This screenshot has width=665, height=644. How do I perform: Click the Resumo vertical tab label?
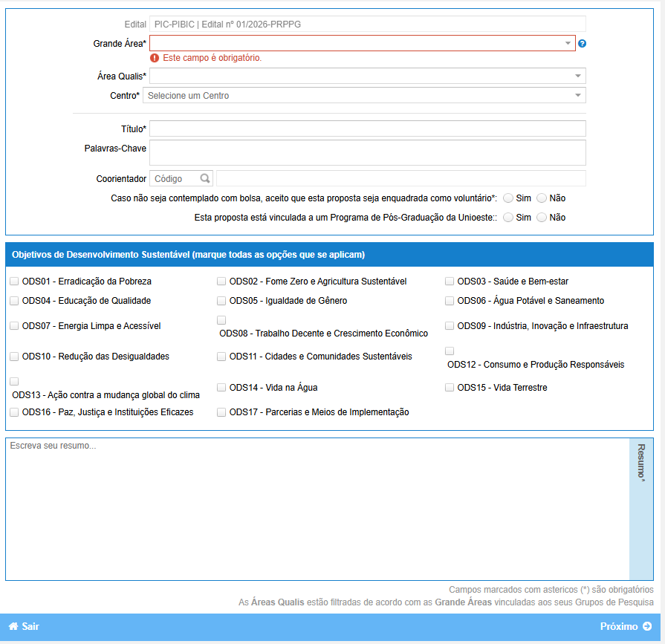641,462
